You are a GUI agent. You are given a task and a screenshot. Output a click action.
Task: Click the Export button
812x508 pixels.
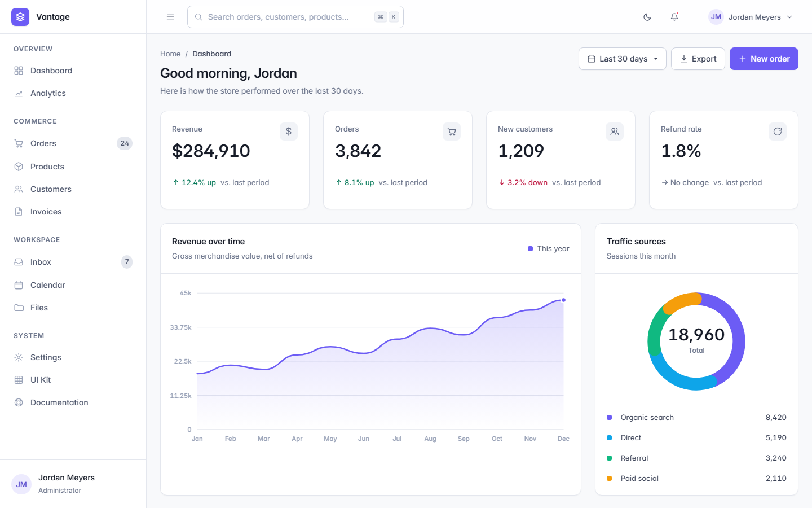698,59
